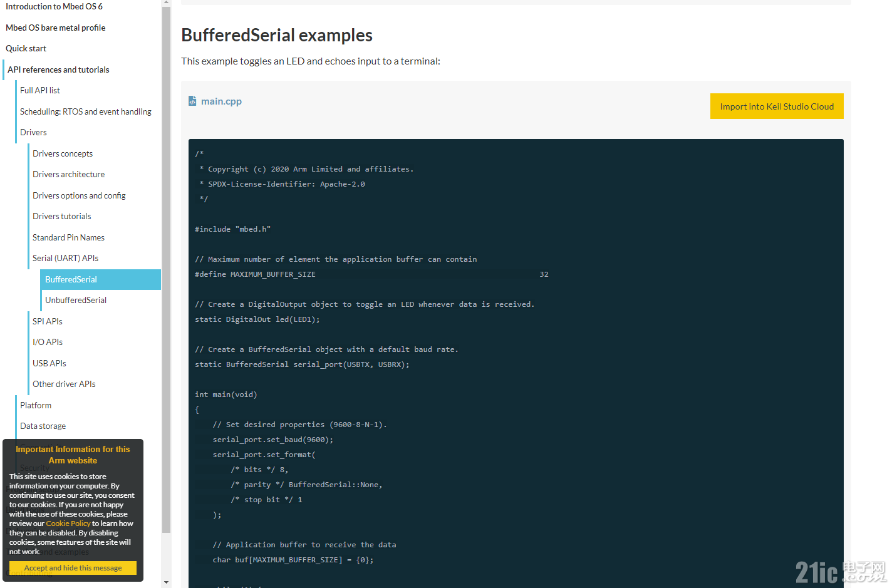Click the BufferedSerial examples heading
892x588 pixels.
pos(277,35)
